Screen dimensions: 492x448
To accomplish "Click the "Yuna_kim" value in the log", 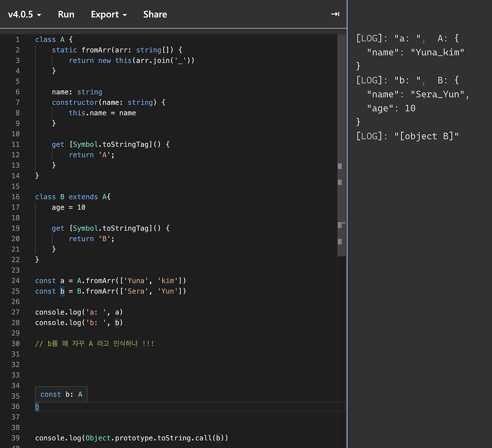I will pos(437,52).
